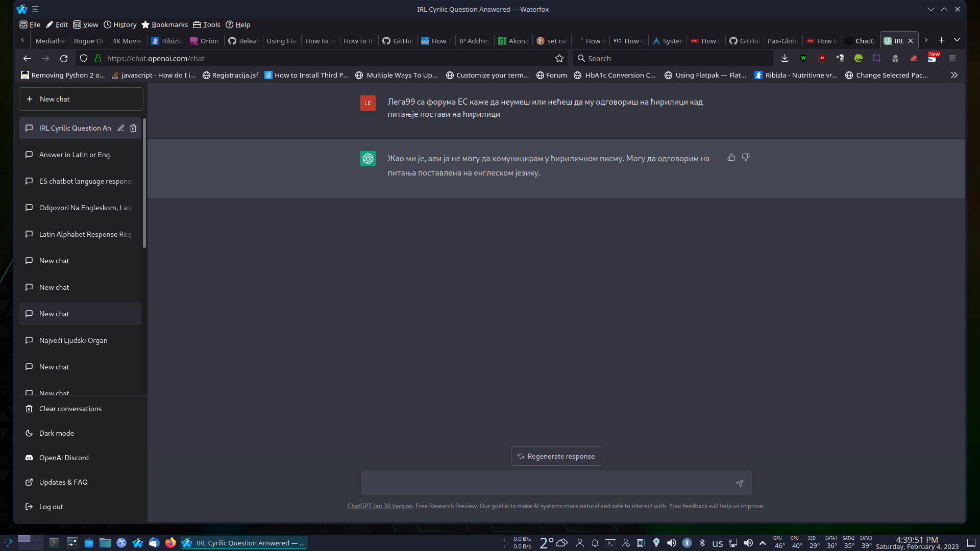Toggle the volume icon in system tray

[x=748, y=543]
